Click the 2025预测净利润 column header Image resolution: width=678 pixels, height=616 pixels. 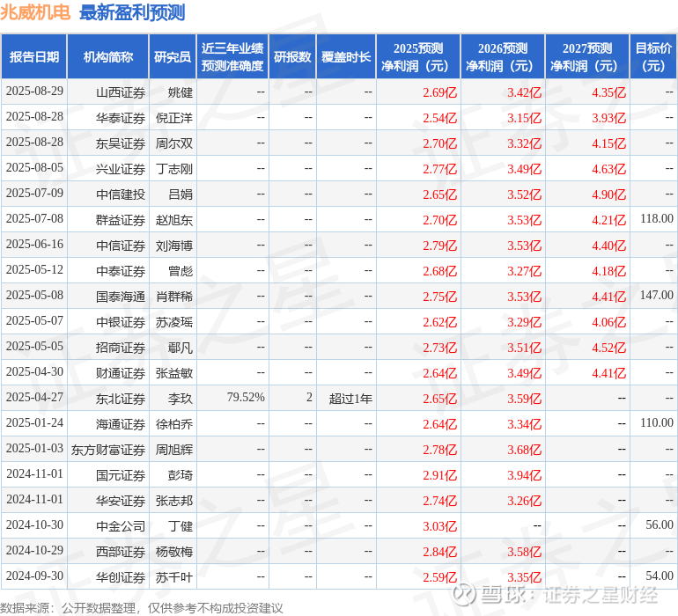418,56
